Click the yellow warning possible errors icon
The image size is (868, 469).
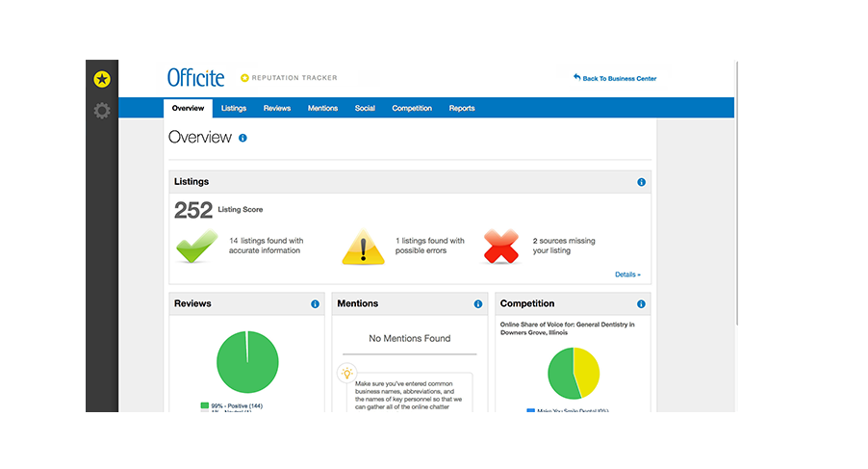click(x=364, y=247)
